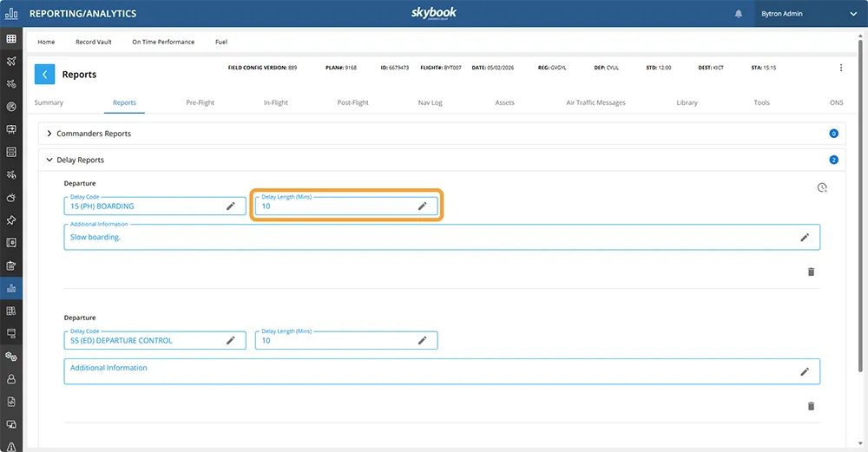The image size is (868, 452).
Task: Edit the 15 (PH) BOARDING delay code
Action: 231,206
